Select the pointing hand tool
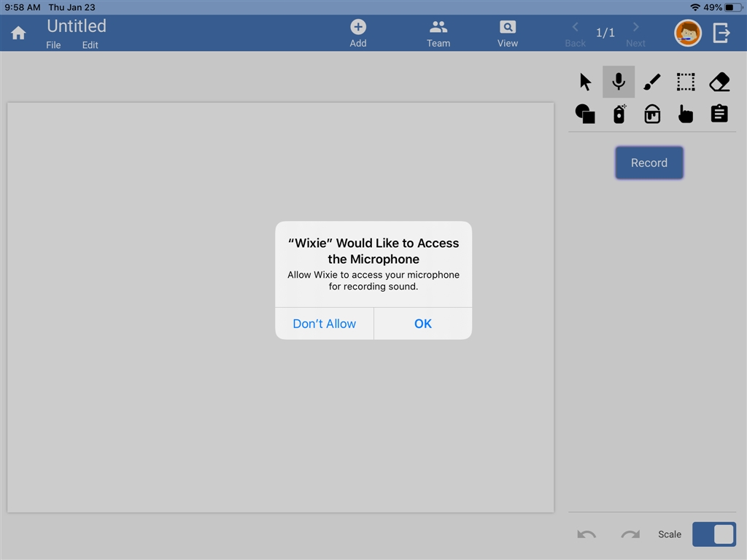 (x=686, y=114)
